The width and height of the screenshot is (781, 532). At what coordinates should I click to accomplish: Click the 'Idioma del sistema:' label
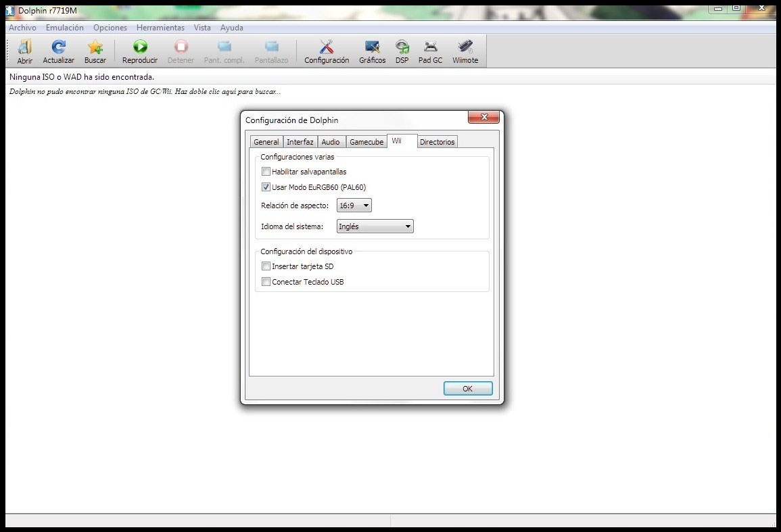click(292, 226)
